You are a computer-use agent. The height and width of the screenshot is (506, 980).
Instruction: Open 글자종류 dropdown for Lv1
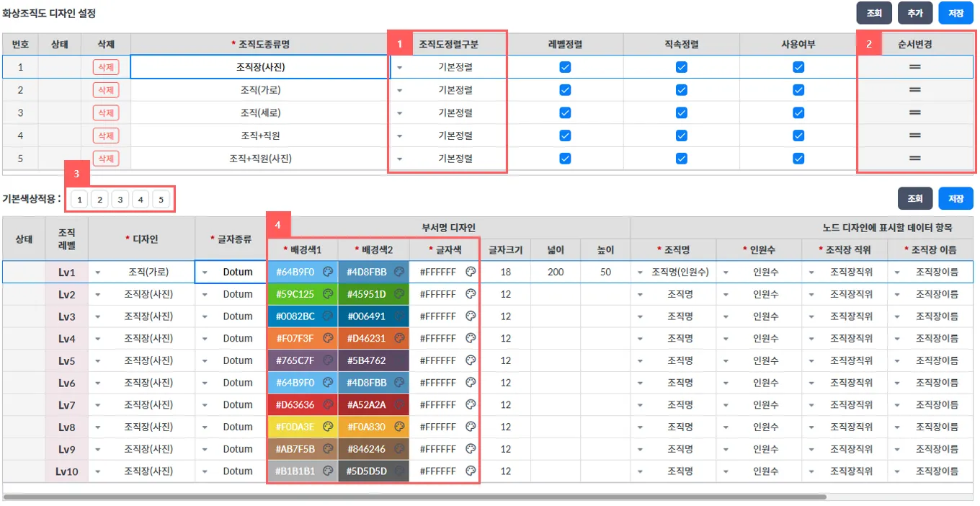[x=205, y=272]
